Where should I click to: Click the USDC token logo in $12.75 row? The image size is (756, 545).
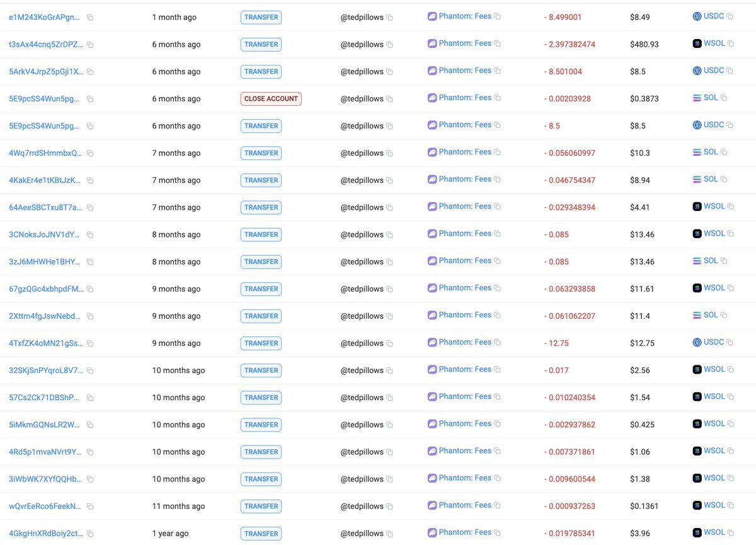coord(697,343)
